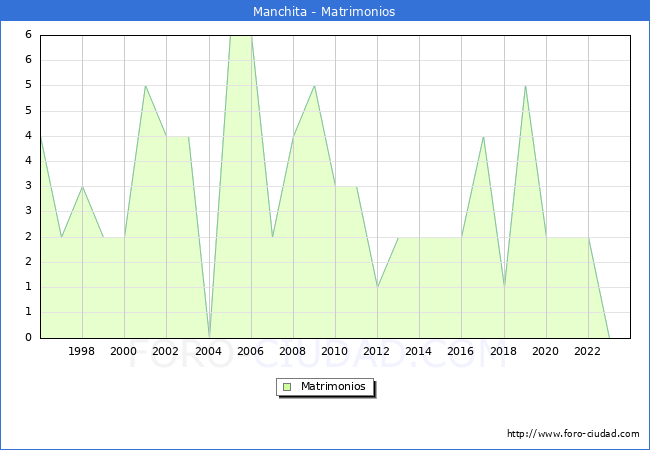This screenshot has width=650, height=450.
Task: Click the green Matrimonios legend swatch
Action: click(287, 387)
